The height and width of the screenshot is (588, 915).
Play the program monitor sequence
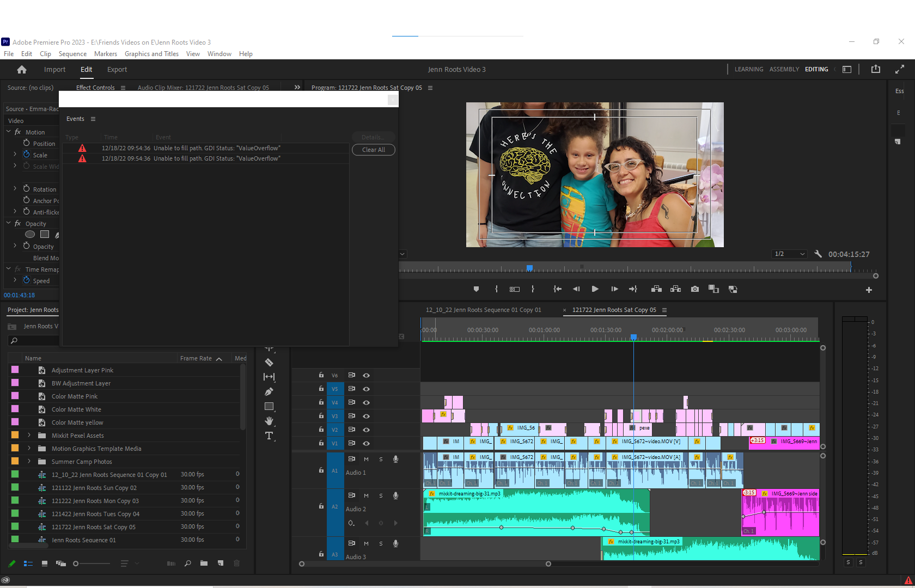595,289
